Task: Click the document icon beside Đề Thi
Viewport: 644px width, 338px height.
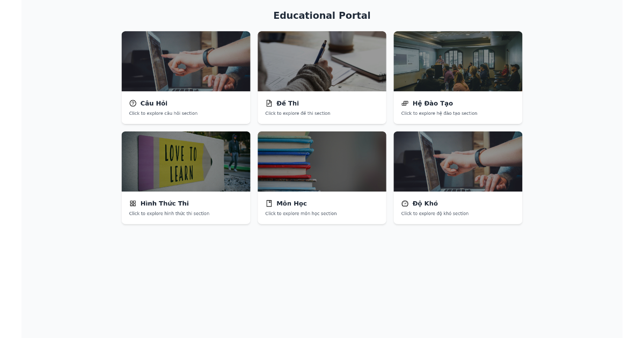Action: click(269, 104)
